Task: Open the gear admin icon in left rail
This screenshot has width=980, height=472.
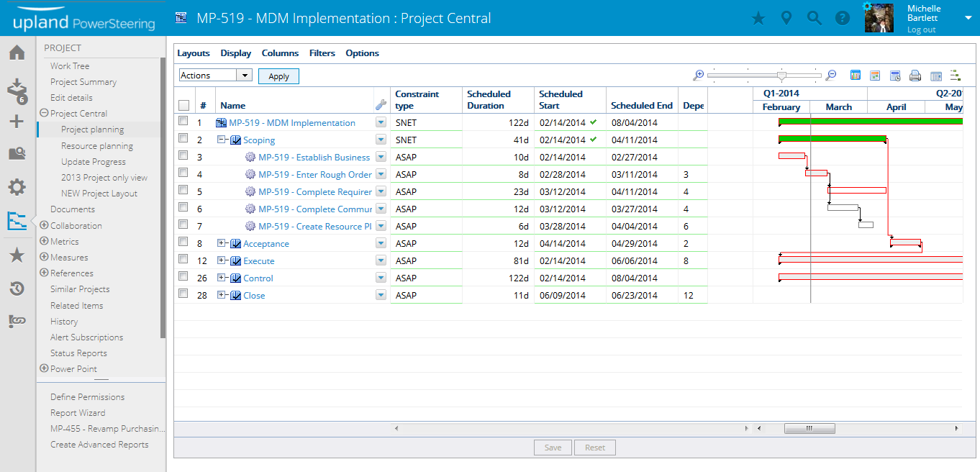Action: point(17,188)
